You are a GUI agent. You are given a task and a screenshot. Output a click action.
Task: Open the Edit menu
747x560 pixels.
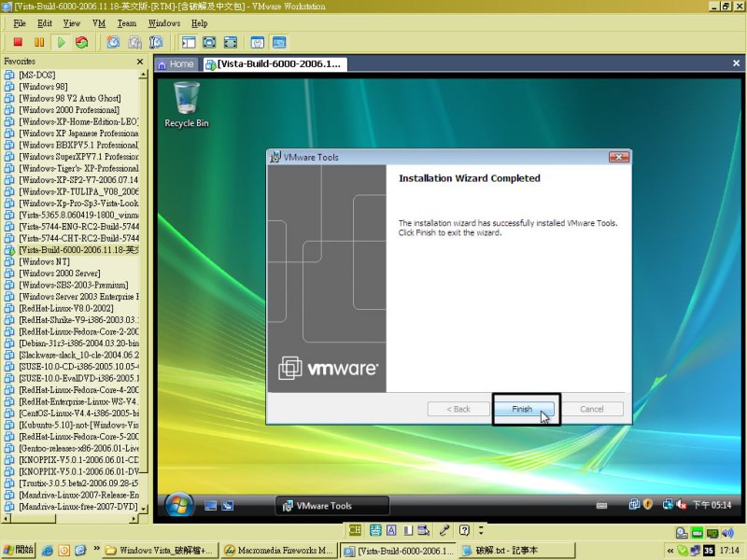pyautogui.click(x=45, y=22)
